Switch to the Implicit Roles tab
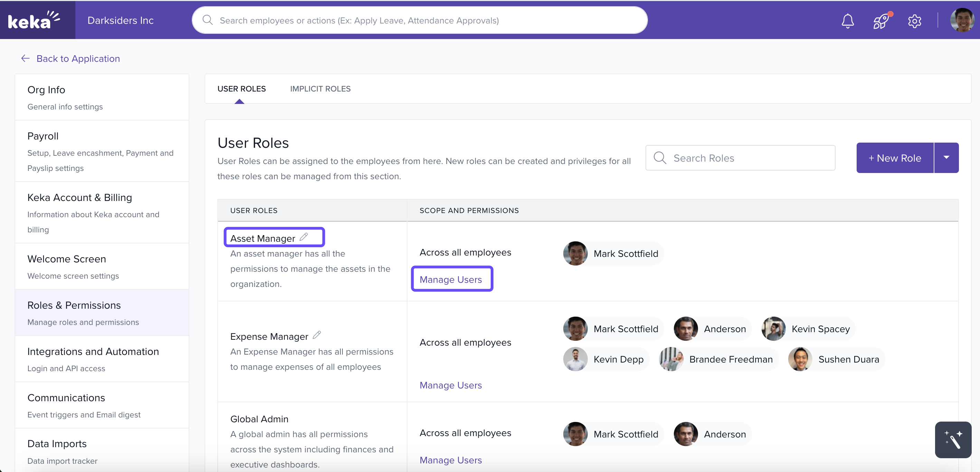This screenshot has width=980, height=472. pos(320,88)
